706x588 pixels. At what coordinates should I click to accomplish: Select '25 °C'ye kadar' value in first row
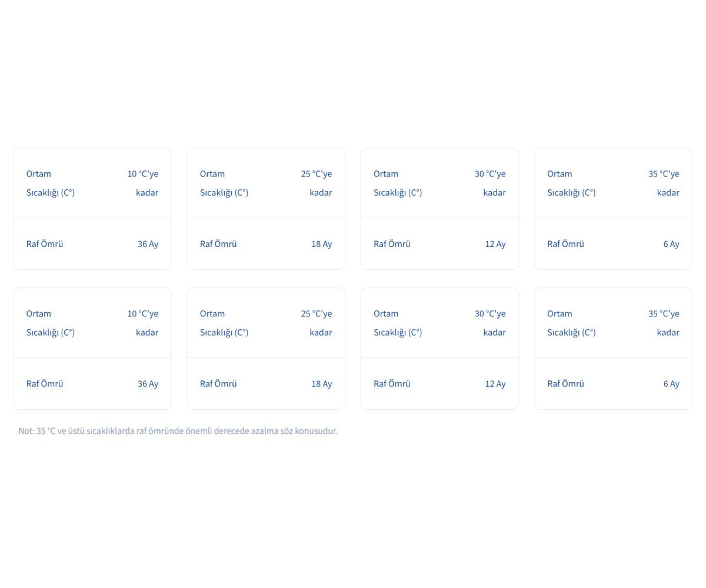pyautogui.click(x=317, y=183)
